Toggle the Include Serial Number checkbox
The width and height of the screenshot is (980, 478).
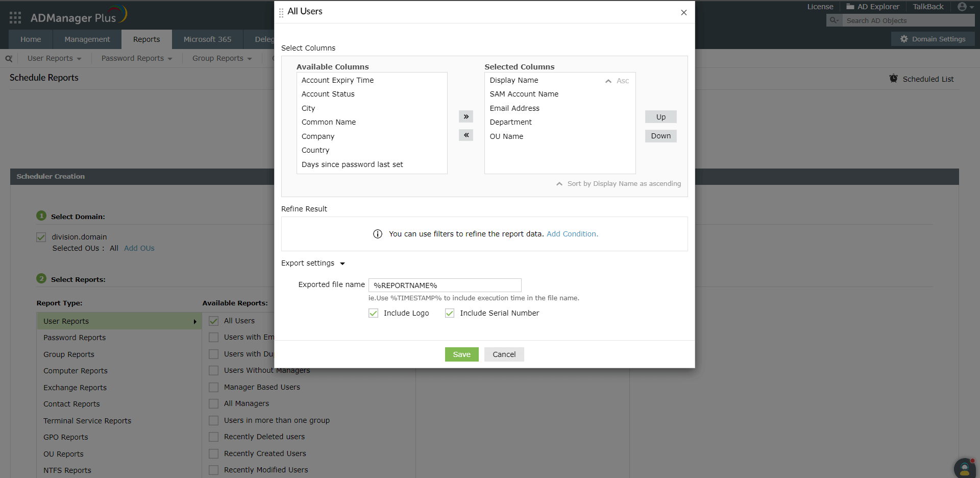coord(450,313)
